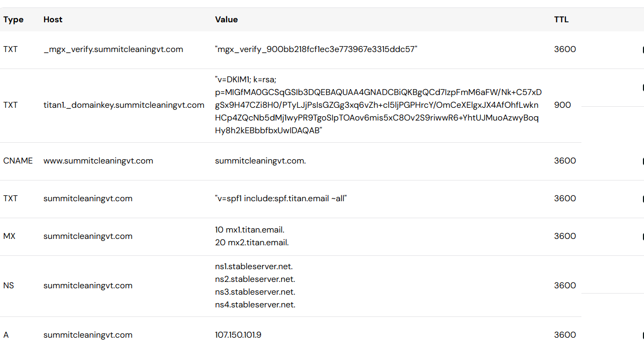The height and width of the screenshot is (352, 644).
Task: Click the Host column header
Action: [53, 20]
